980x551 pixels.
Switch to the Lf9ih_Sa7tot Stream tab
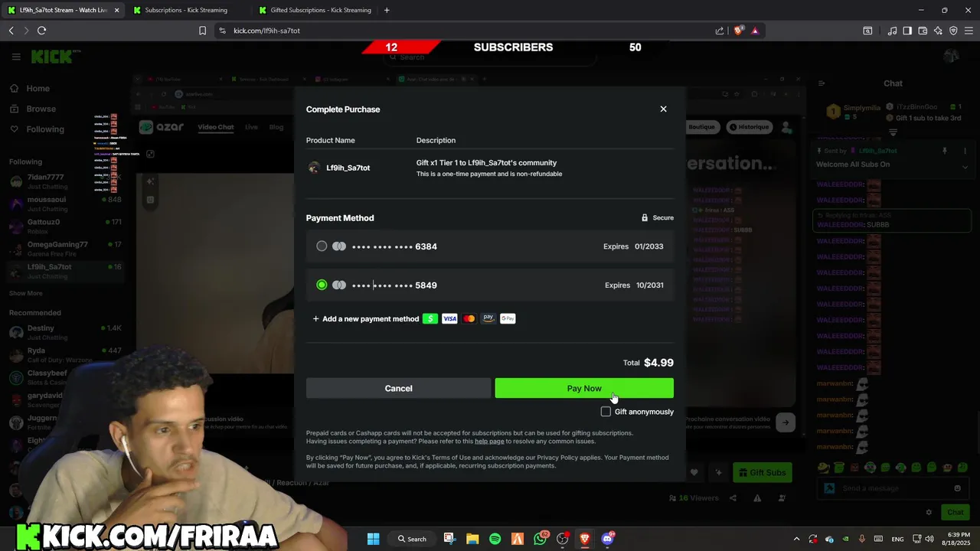click(x=63, y=10)
